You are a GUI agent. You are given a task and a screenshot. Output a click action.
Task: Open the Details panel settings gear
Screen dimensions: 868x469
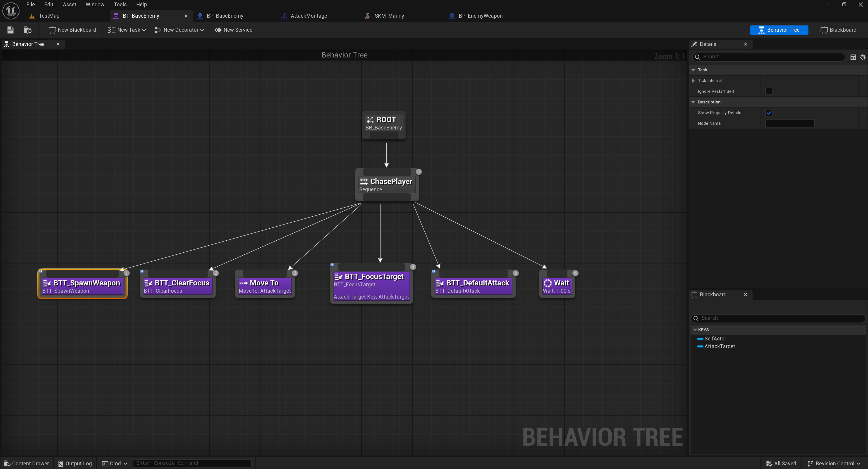tap(863, 57)
